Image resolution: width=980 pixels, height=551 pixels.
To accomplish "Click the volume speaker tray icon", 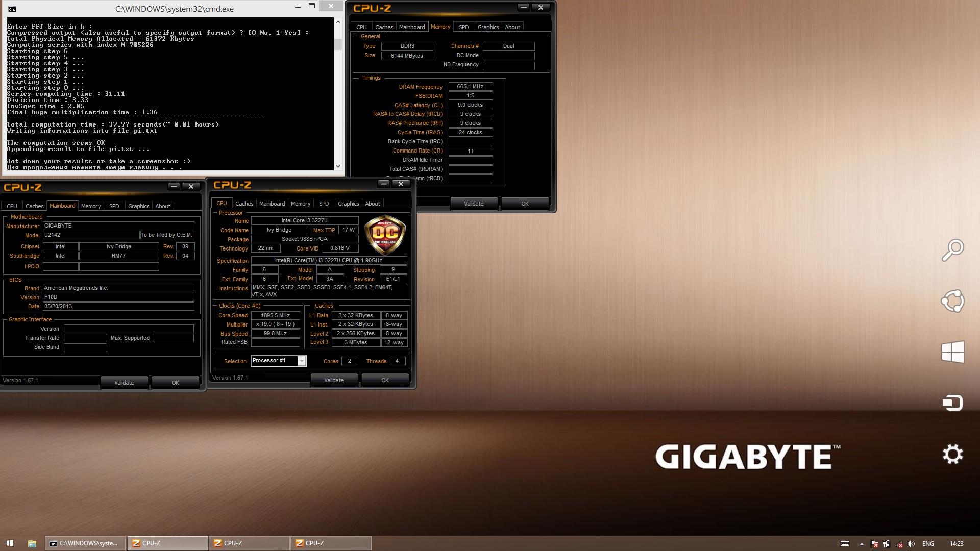I will coord(911,544).
